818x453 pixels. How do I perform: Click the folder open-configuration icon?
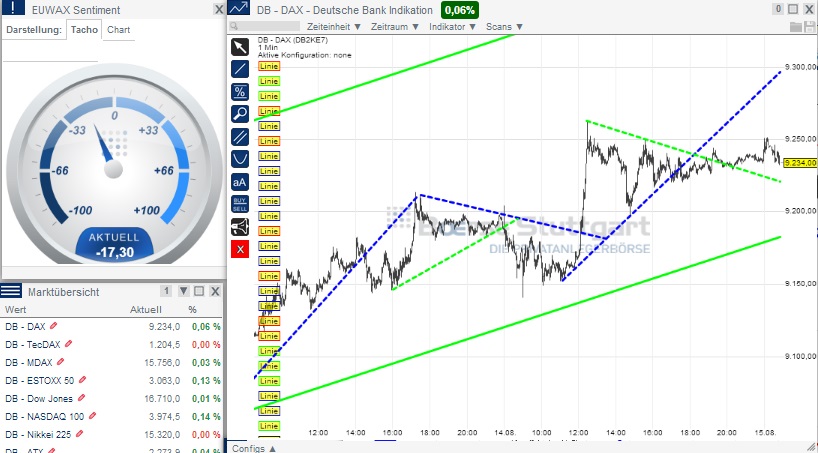(x=796, y=27)
